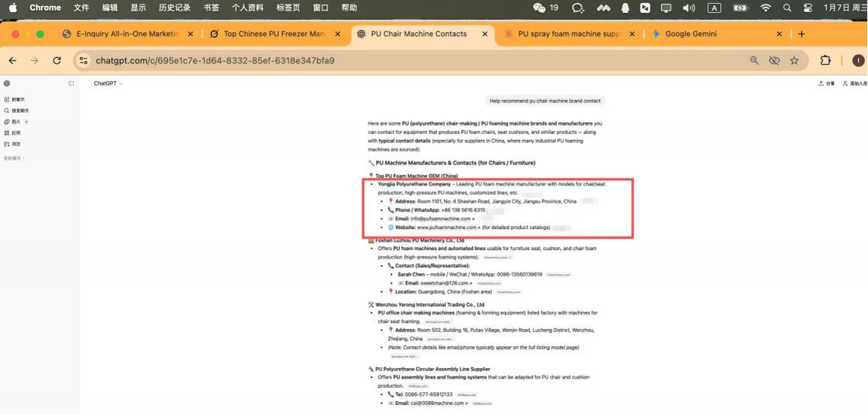Click the zoom magnifier icon in address bar
Viewport: 868px width, 414px height.
click(x=754, y=60)
